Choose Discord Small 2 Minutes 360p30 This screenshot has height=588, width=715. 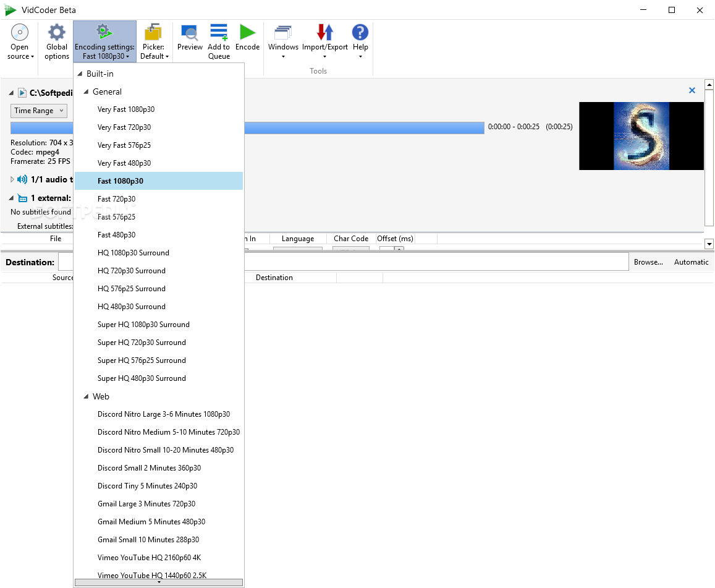(159, 468)
